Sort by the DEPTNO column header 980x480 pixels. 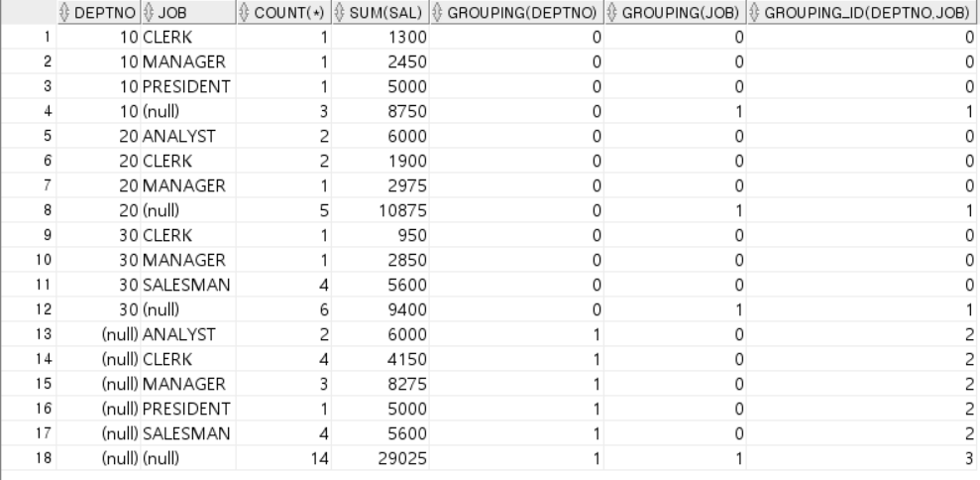click(x=99, y=13)
